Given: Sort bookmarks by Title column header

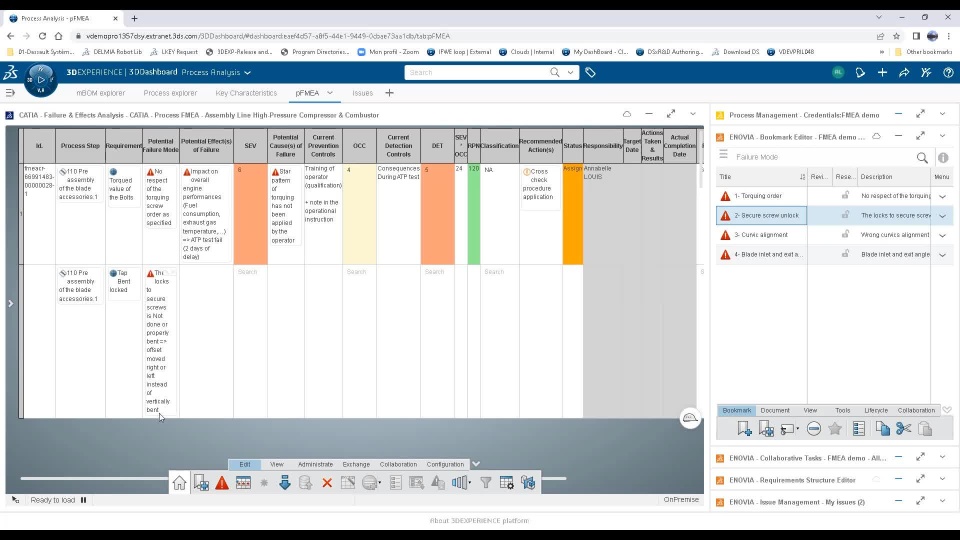Looking at the screenshot, I should (762, 176).
